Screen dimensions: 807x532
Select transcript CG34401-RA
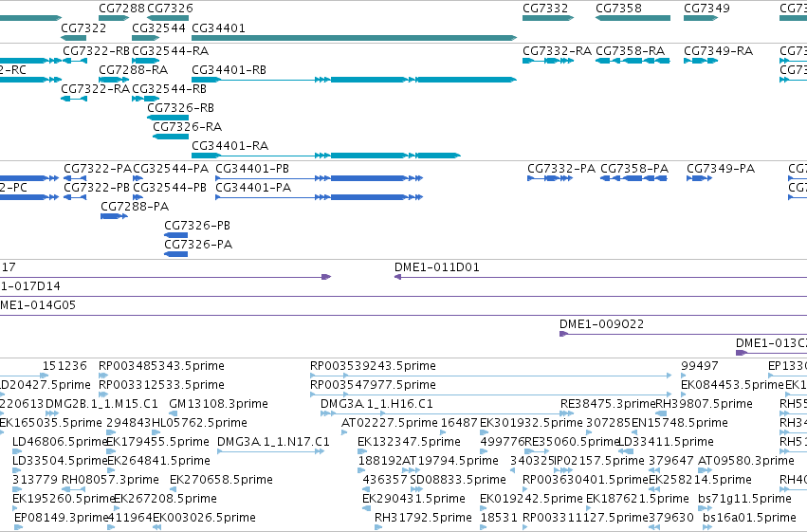tap(326, 156)
